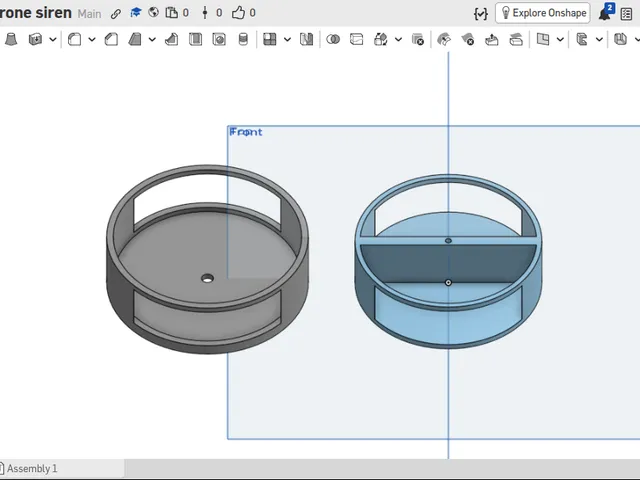Open the Fillet tool dropdown arrow
Image resolution: width=640 pixels, height=480 pixels.
(x=92, y=40)
